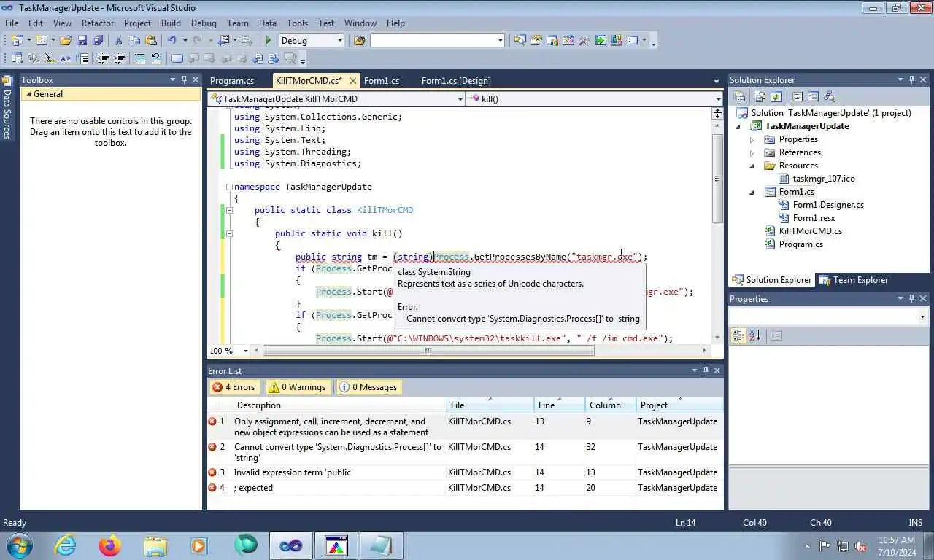934x560 pixels.
Task: Collapse the Form1.cs tree node
Action: pyautogui.click(x=752, y=192)
